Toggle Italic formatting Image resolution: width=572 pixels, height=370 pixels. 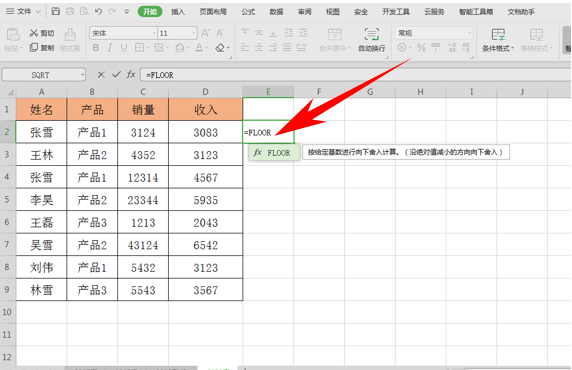[110, 47]
